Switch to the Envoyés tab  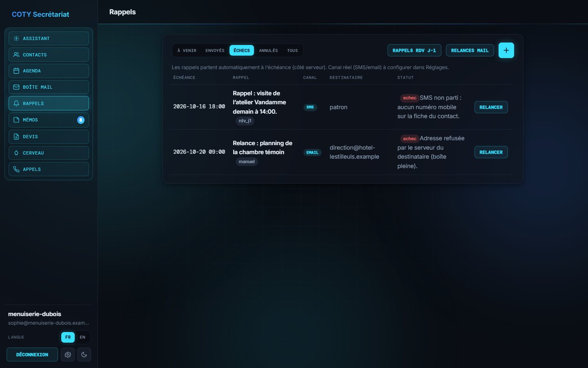tap(215, 50)
